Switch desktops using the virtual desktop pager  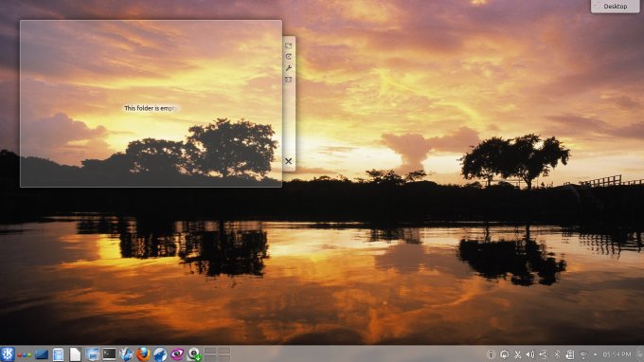click(x=217, y=354)
